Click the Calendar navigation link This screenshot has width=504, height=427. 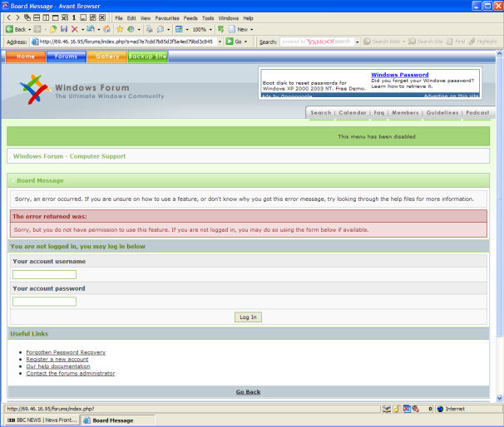tap(353, 113)
